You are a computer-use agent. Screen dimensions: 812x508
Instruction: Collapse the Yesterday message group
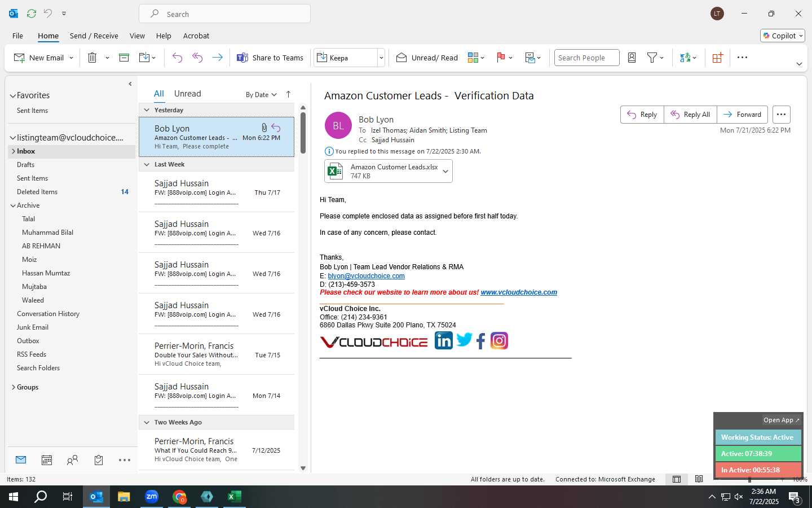[147, 110]
